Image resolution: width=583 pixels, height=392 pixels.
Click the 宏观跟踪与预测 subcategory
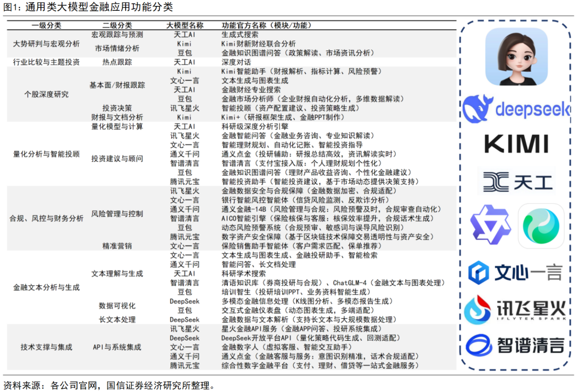pos(117,35)
